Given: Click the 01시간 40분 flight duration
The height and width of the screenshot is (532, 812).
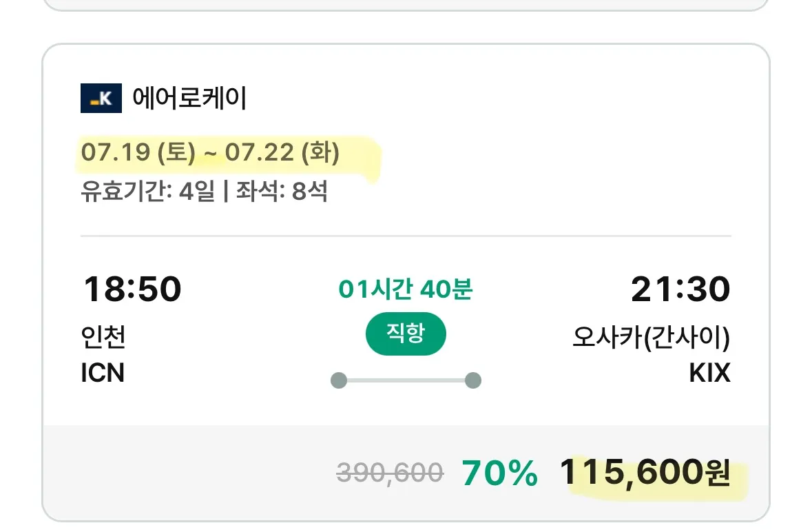Looking at the screenshot, I should (406, 289).
